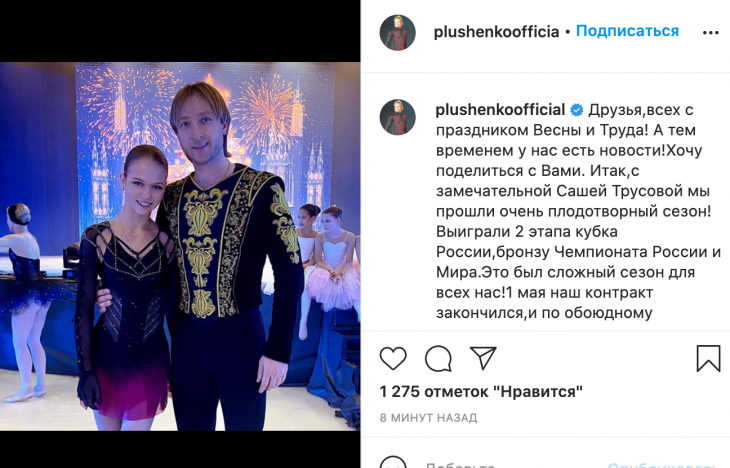The width and height of the screenshot is (730, 468).
Task: Save the post with the bookmark icon
Action: tap(708, 358)
